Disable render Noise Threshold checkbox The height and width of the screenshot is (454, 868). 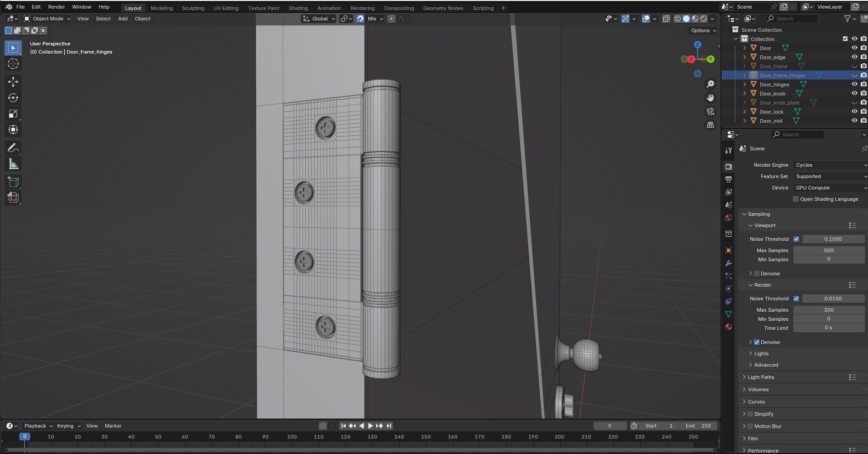(796, 299)
